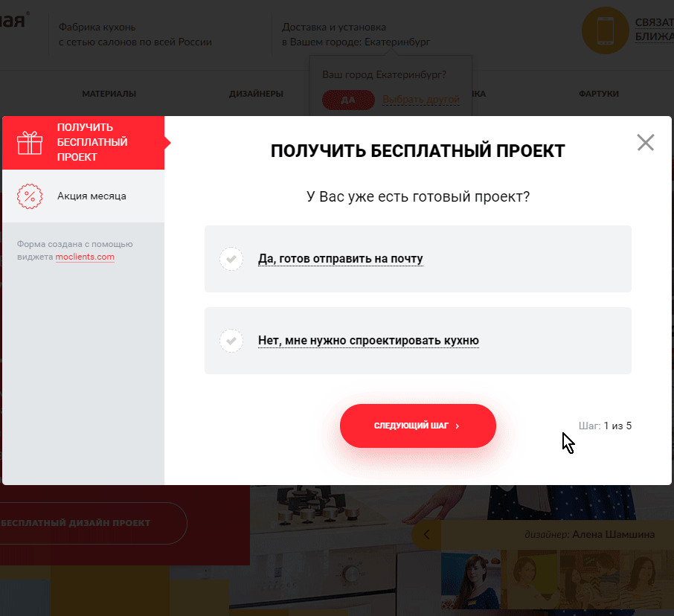Click the phone icon in the yellow circle

pos(605,31)
